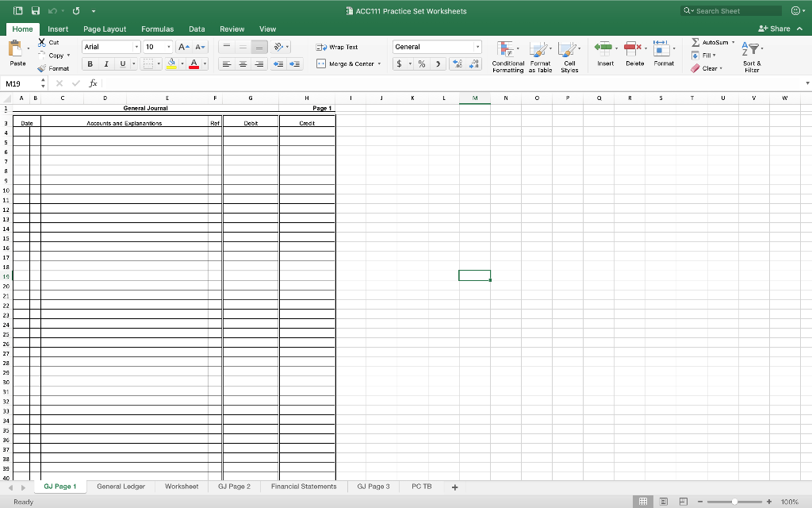Expand the Merge & Center arrow
This screenshot has width=812, height=508.
379,63
